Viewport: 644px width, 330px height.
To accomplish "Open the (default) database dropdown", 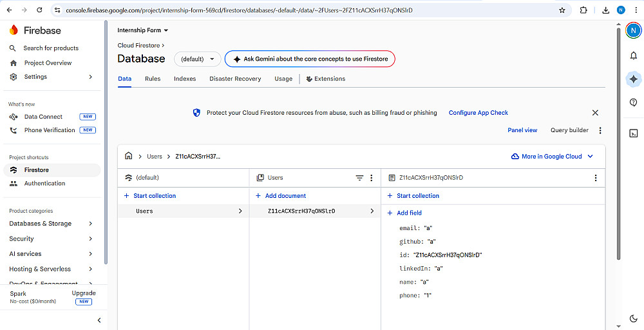I will point(197,59).
